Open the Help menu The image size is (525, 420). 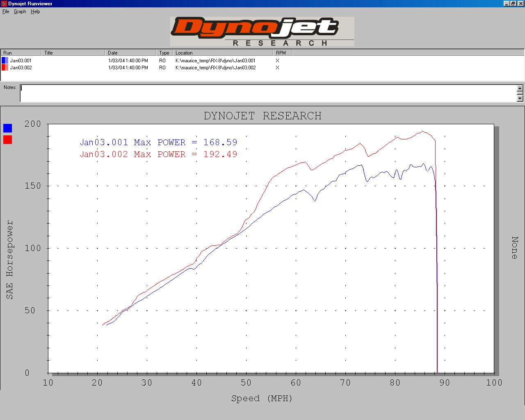pos(35,11)
